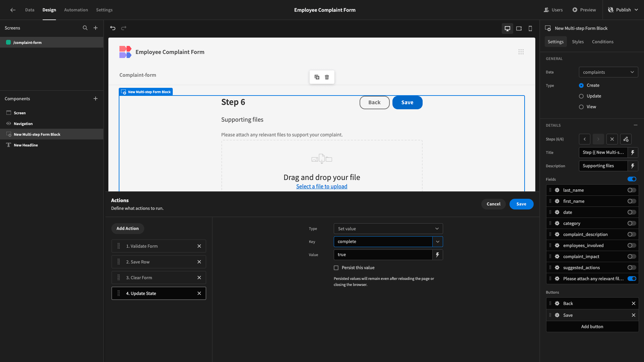
Task: Click the Add Action button
Action: [x=127, y=229]
